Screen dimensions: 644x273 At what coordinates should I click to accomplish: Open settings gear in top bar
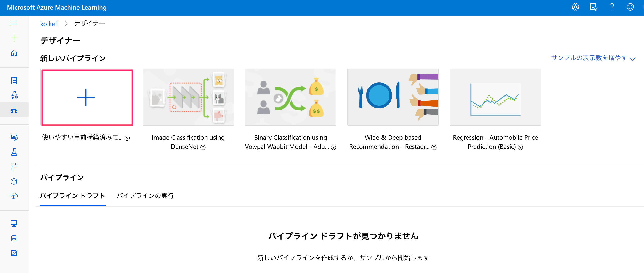(x=575, y=7)
